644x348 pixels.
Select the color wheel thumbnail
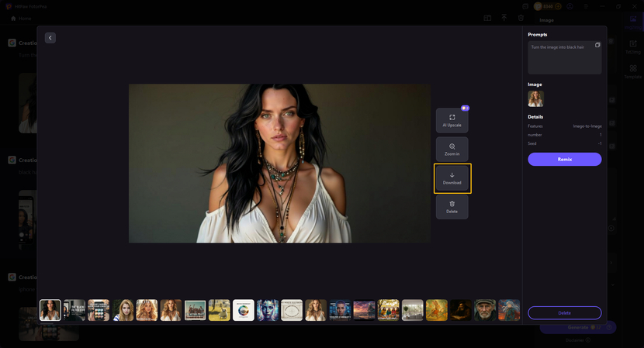244,310
